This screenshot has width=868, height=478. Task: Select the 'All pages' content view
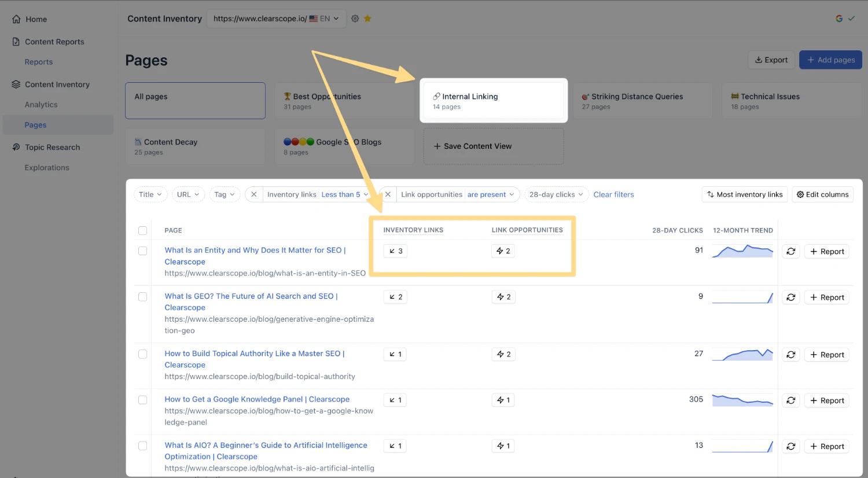click(196, 101)
